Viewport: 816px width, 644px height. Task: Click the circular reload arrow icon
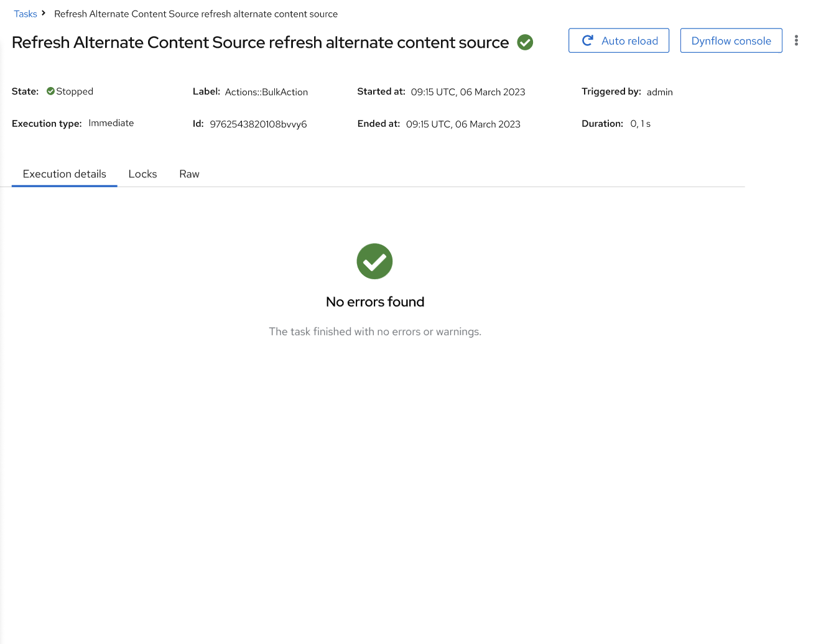pos(587,40)
